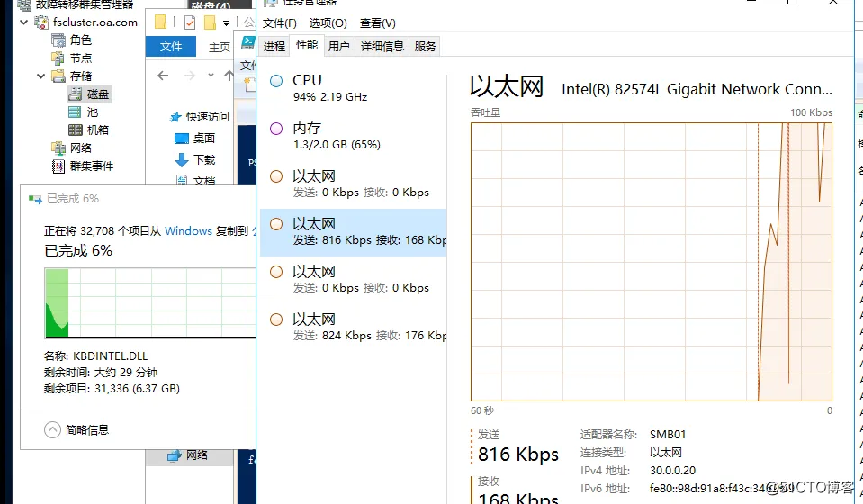Image resolution: width=863 pixels, height=504 pixels.
Task: Open Task Manager 查看(V) menu
Action: coord(378,23)
